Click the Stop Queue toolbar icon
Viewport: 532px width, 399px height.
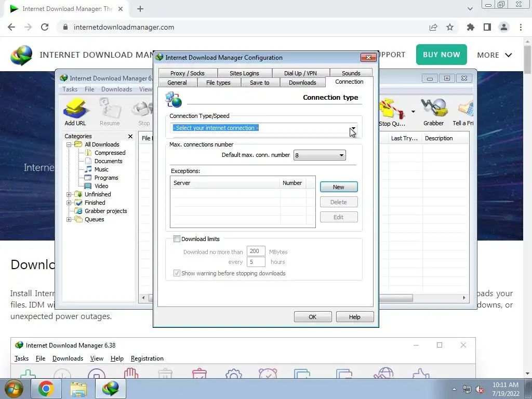392,112
